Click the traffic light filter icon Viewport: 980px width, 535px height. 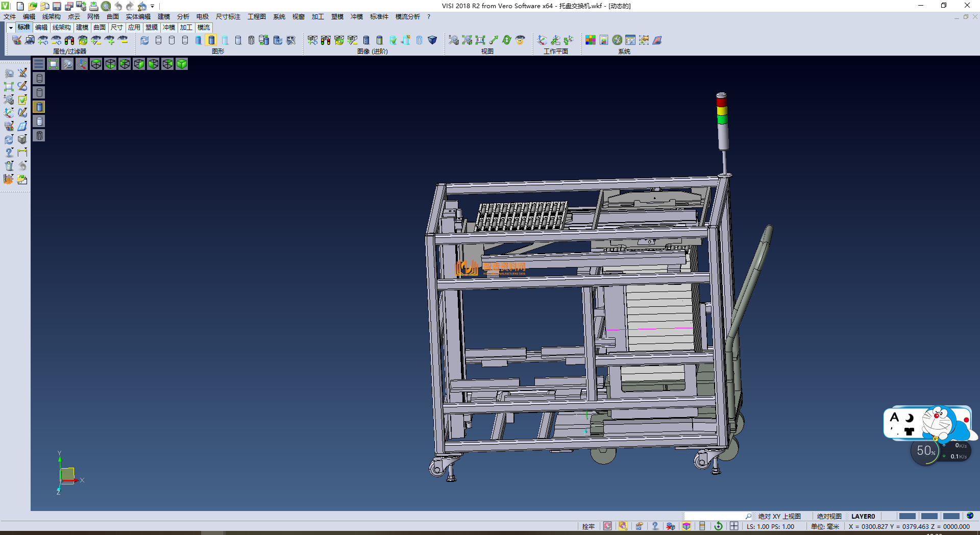click(69, 40)
